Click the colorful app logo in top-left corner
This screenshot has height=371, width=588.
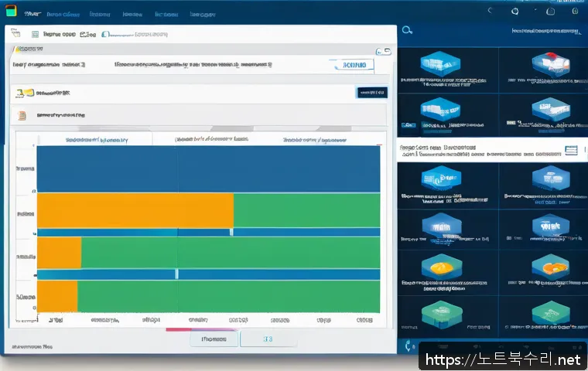(11, 14)
